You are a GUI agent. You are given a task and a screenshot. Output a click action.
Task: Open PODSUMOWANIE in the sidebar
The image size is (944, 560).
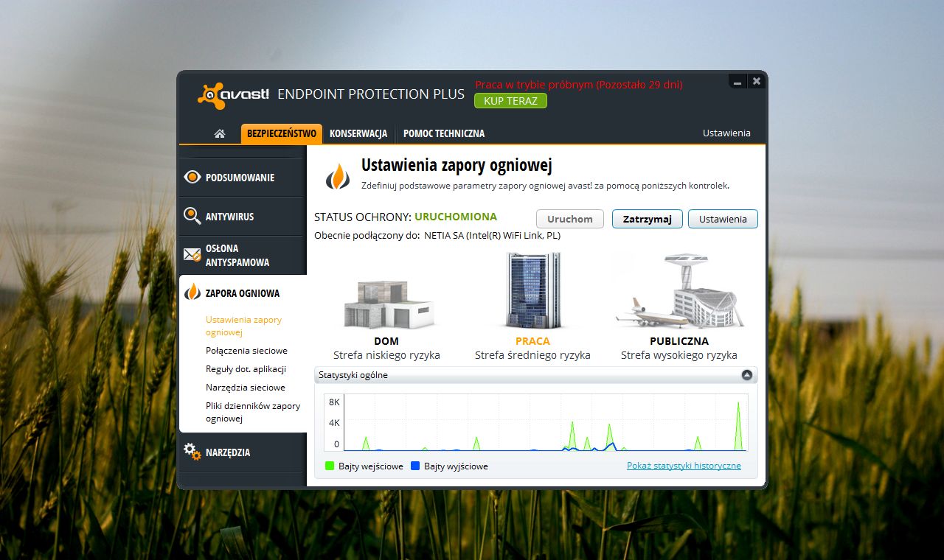[241, 178]
